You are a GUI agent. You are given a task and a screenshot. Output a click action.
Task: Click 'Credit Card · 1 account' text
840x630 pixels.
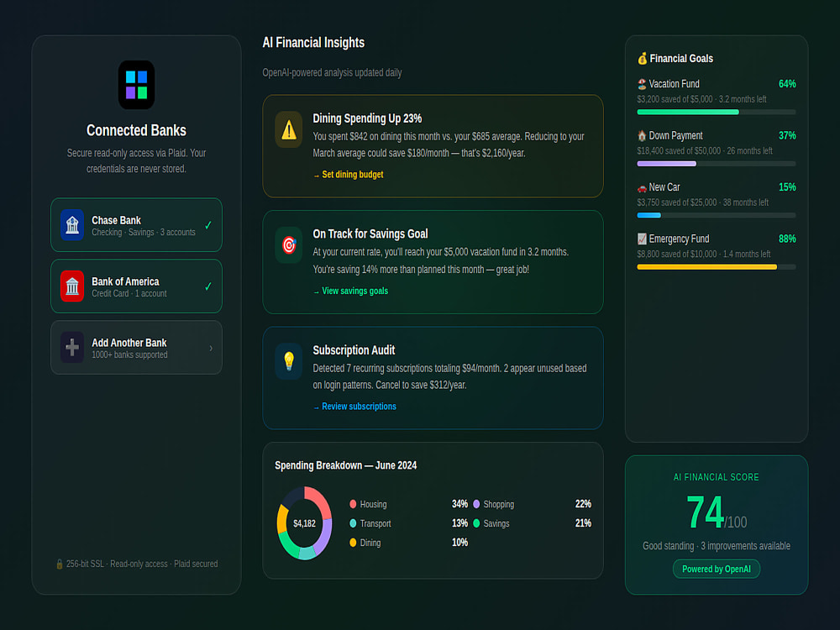point(129,293)
